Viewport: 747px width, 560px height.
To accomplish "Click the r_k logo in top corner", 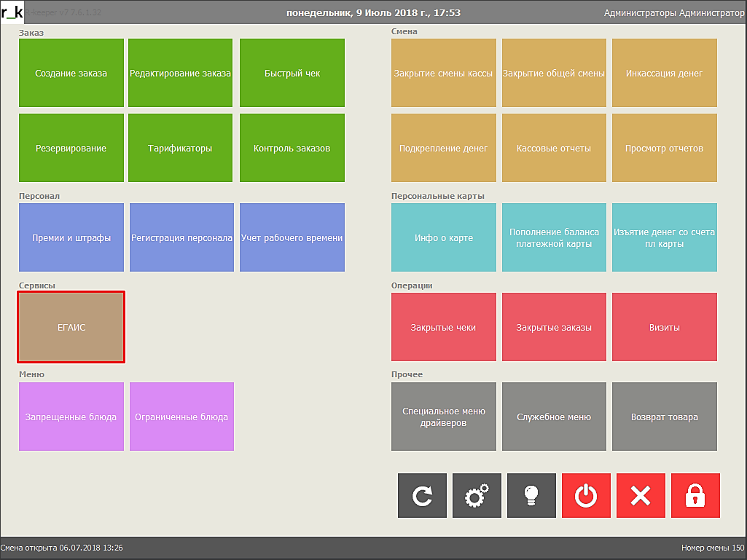I will point(12,12).
